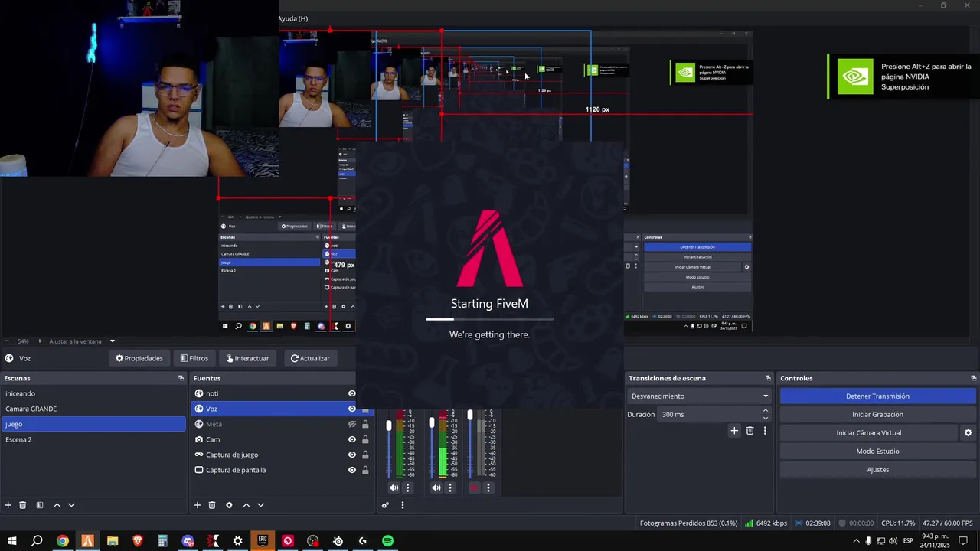Click the Detener Transmisión button
Viewport: 980px width, 551px height.
(877, 396)
